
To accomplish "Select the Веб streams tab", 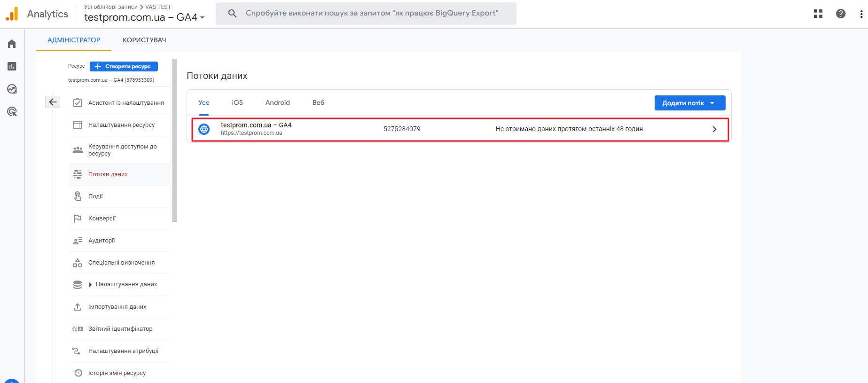I will 319,102.
